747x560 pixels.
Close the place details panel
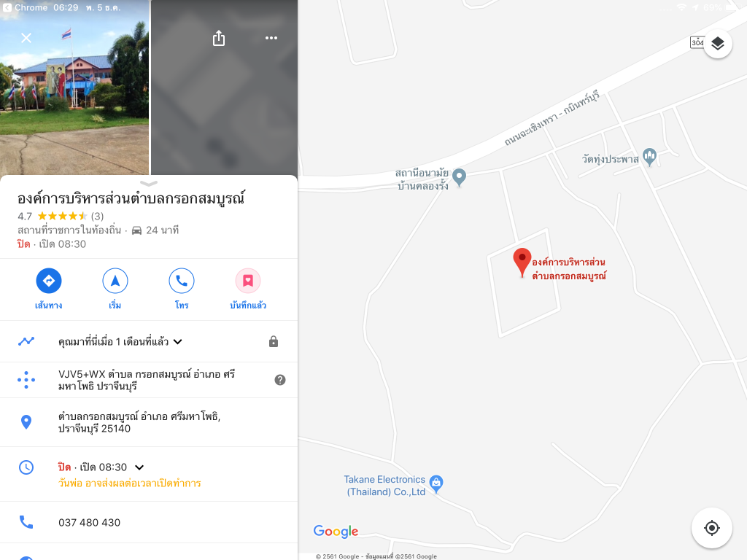coord(26,38)
